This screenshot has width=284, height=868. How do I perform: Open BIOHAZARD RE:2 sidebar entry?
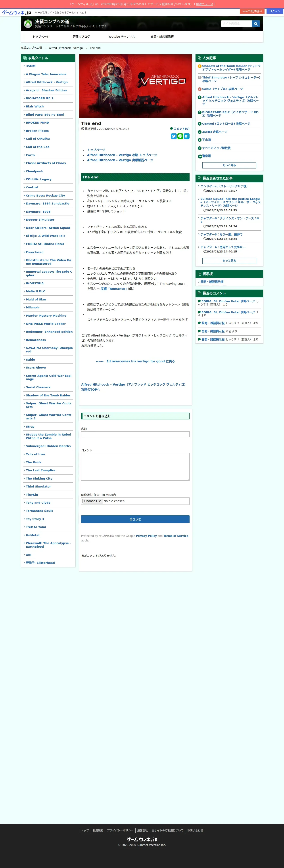tap(40, 98)
